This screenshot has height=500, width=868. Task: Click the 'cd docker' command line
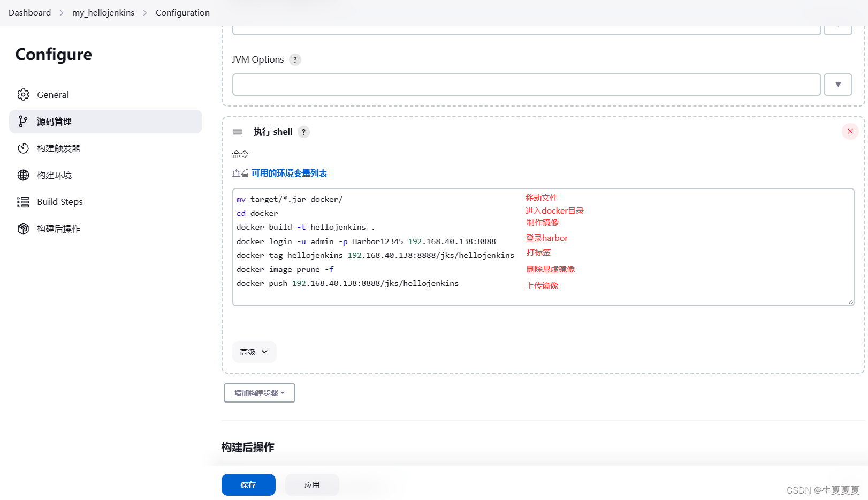click(x=257, y=213)
